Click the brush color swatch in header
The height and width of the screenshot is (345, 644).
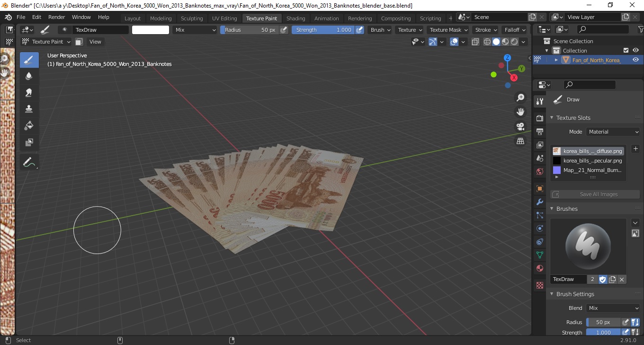pyautogui.click(x=151, y=30)
